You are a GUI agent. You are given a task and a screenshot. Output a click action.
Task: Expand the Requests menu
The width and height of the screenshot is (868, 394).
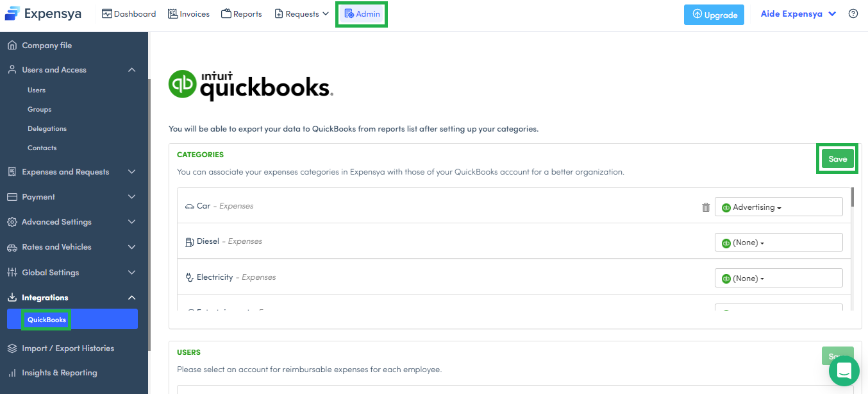[301, 14]
